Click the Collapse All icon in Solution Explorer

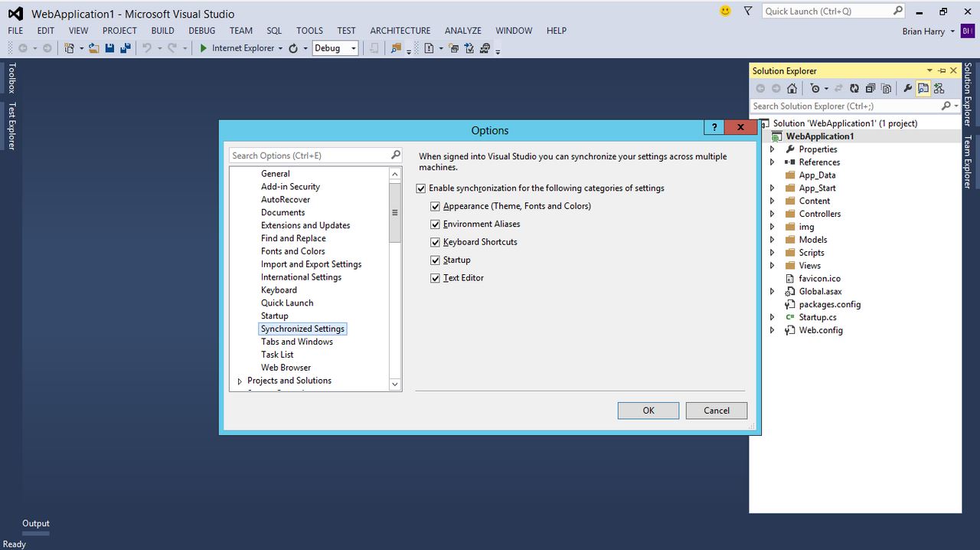(871, 89)
